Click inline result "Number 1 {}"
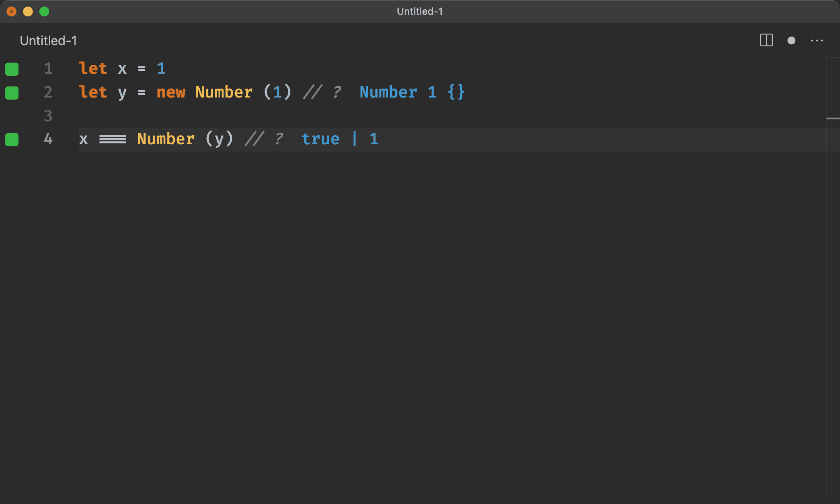The width and height of the screenshot is (840, 504). click(412, 92)
